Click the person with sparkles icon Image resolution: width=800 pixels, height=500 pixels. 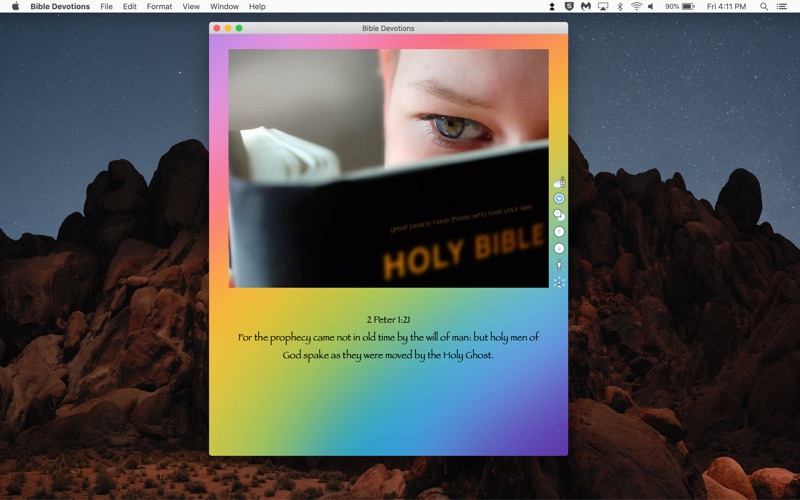559,282
